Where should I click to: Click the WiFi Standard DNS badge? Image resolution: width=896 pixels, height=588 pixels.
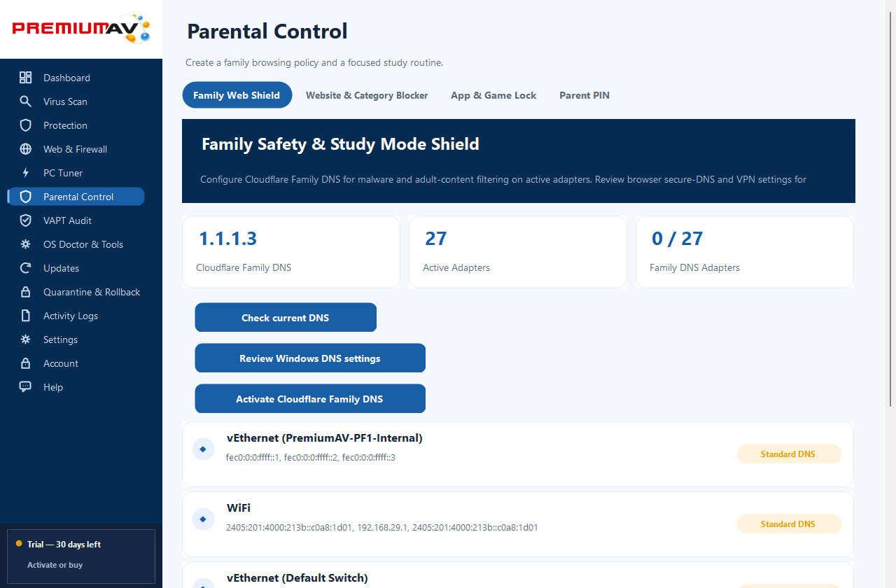click(789, 524)
